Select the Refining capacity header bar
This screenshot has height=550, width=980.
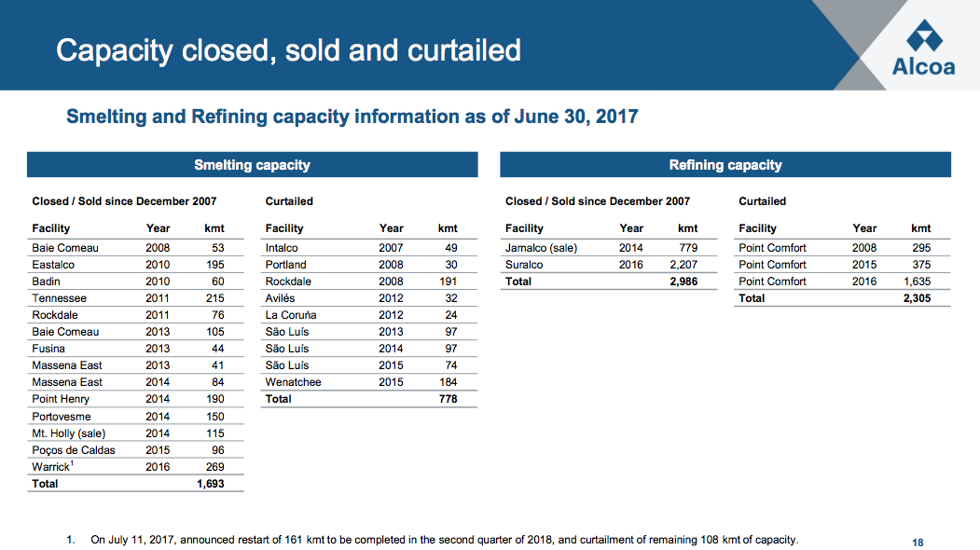(x=725, y=165)
